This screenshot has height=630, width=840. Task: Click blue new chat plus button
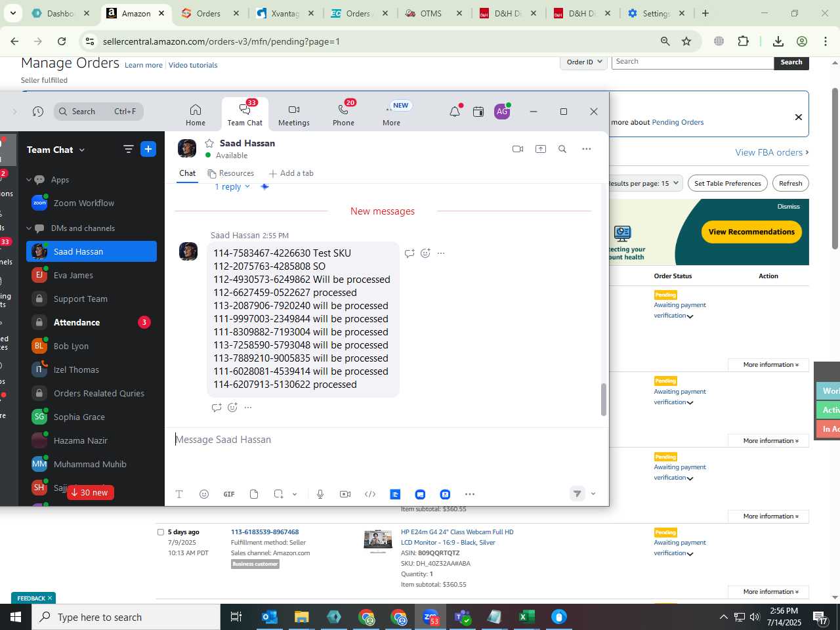148,150
